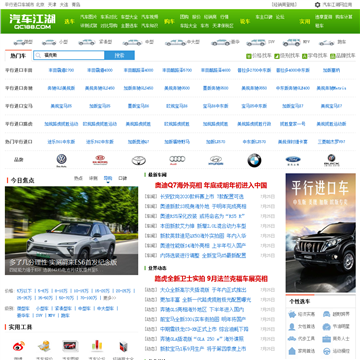Click the Ford brand logo
This screenshot has height=360, width=360.
(x=293, y=160)
